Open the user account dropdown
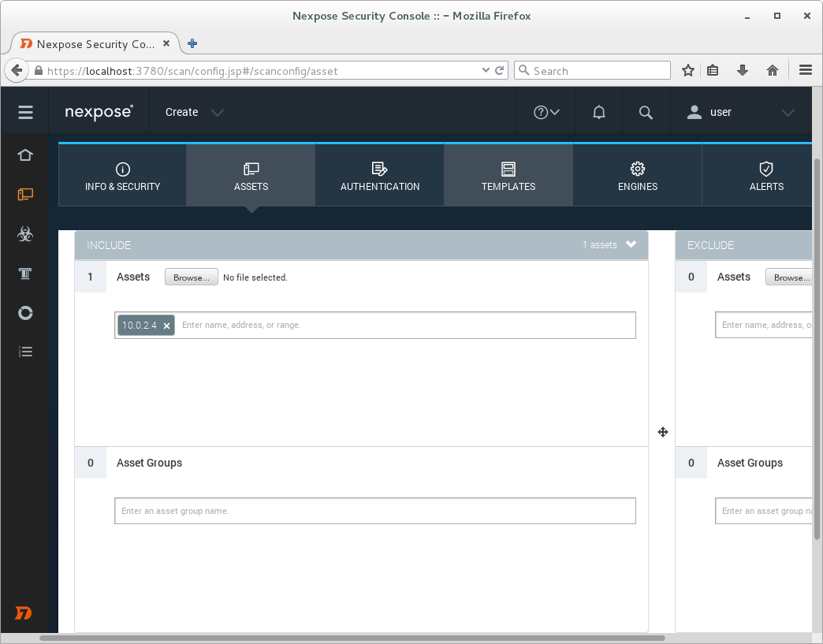The width and height of the screenshot is (823, 644). pyautogui.click(x=740, y=112)
